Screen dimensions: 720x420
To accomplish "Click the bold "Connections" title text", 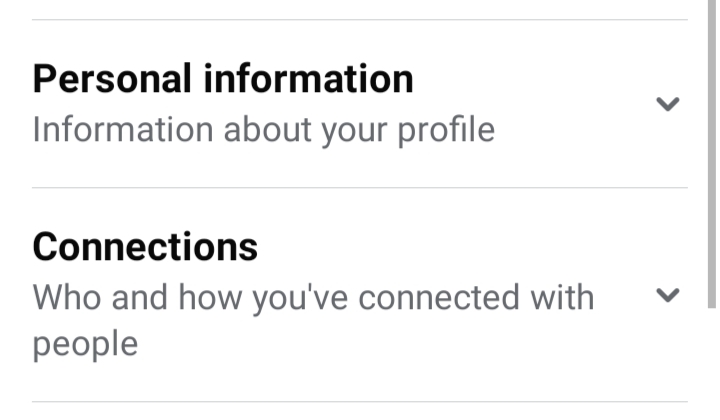I will [x=145, y=246].
